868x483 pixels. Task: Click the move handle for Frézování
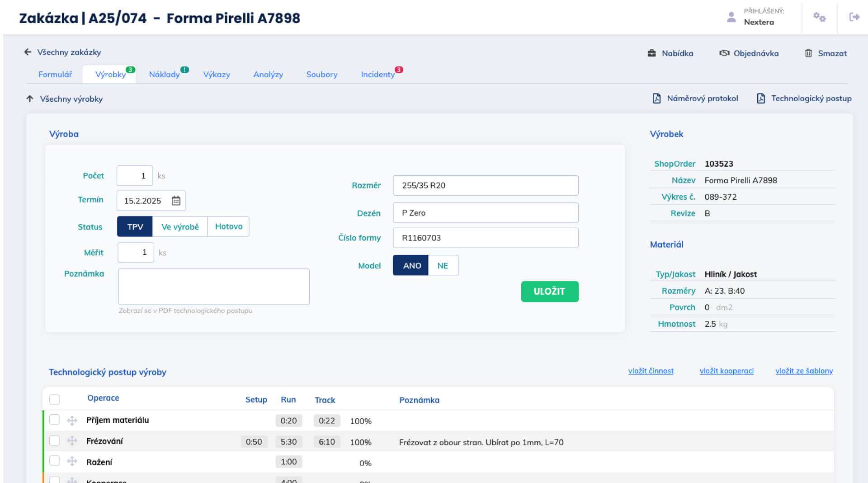(72, 441)
